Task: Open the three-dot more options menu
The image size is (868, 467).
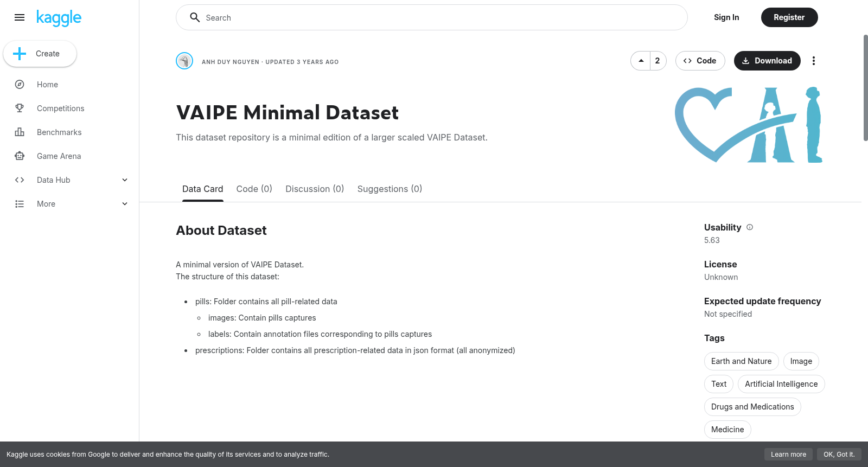Action: tap(813, 61)
